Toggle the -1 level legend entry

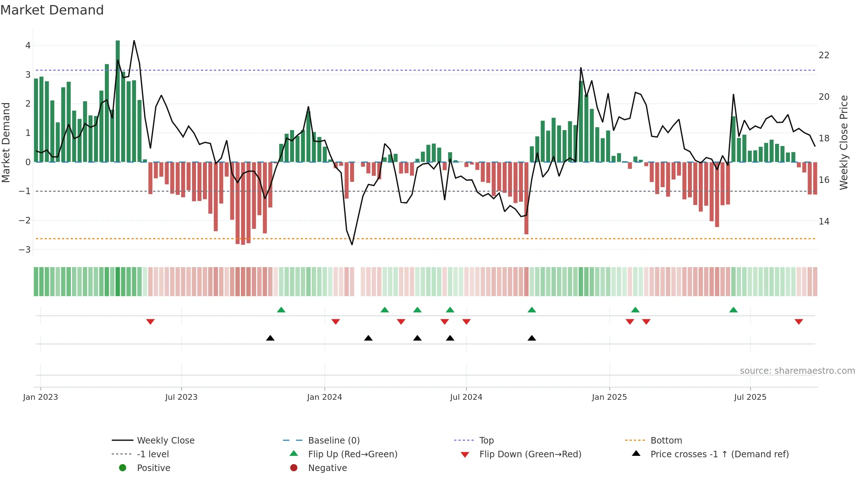coord(140,454)
